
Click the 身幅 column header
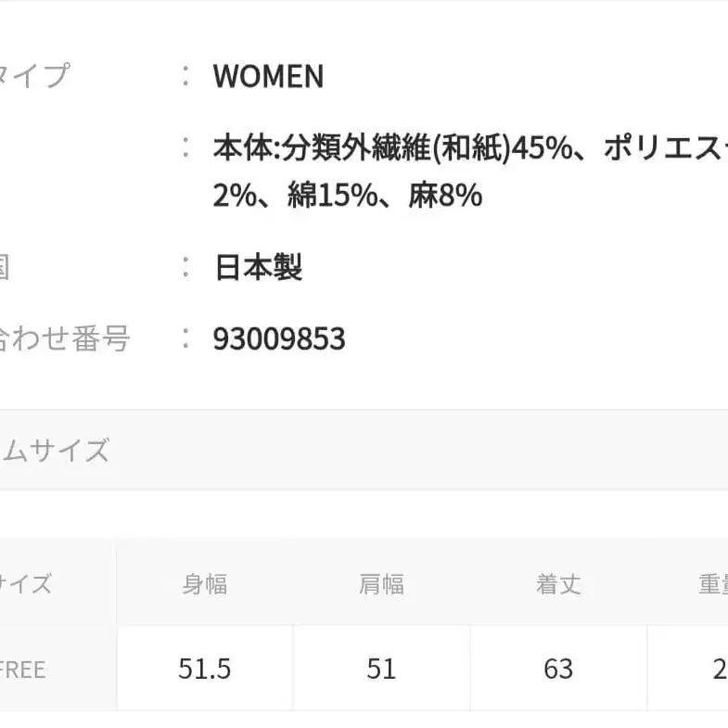[205, 584]
